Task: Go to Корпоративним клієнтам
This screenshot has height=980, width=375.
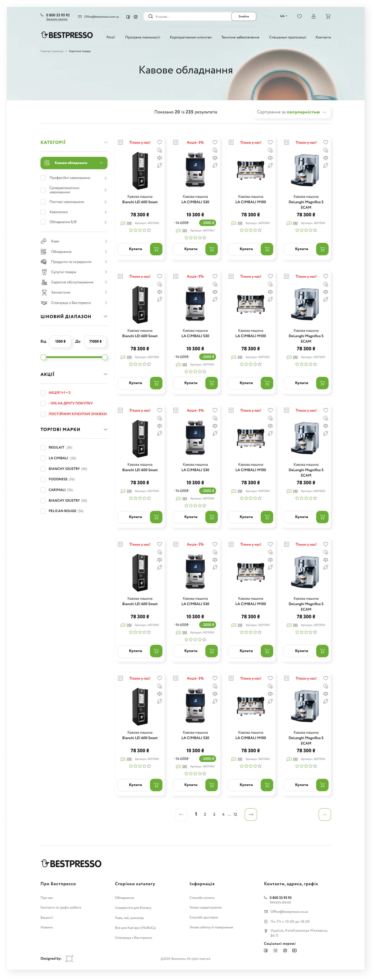Action: click(x=190, y=37)
